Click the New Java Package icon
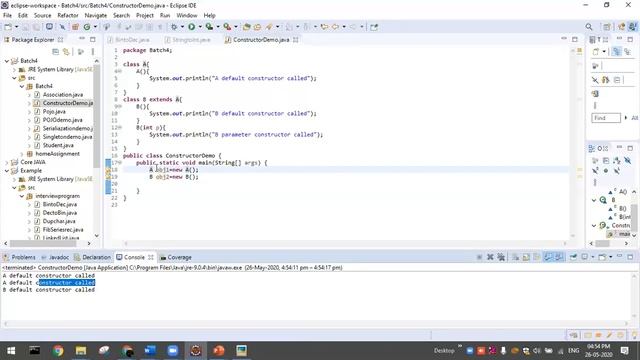 point(75,27)
